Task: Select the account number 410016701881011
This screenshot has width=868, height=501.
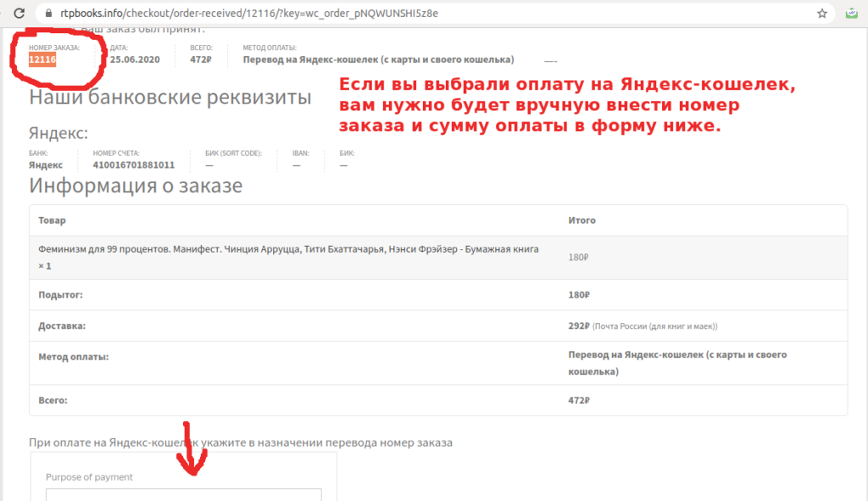Action: [x=134, y=165]
